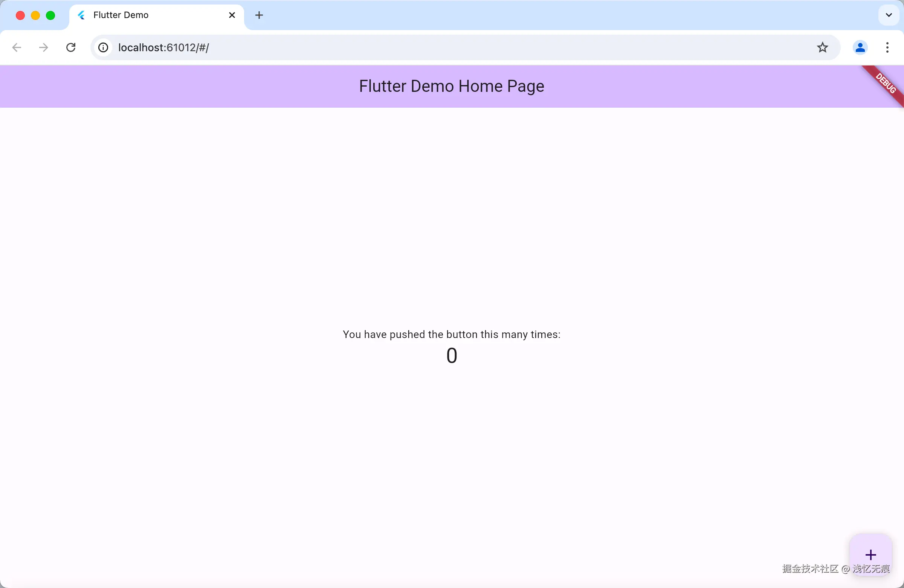Expand the tab search dropdown chevron
Viewport: 904px width, 588px height.
point(889,15)
